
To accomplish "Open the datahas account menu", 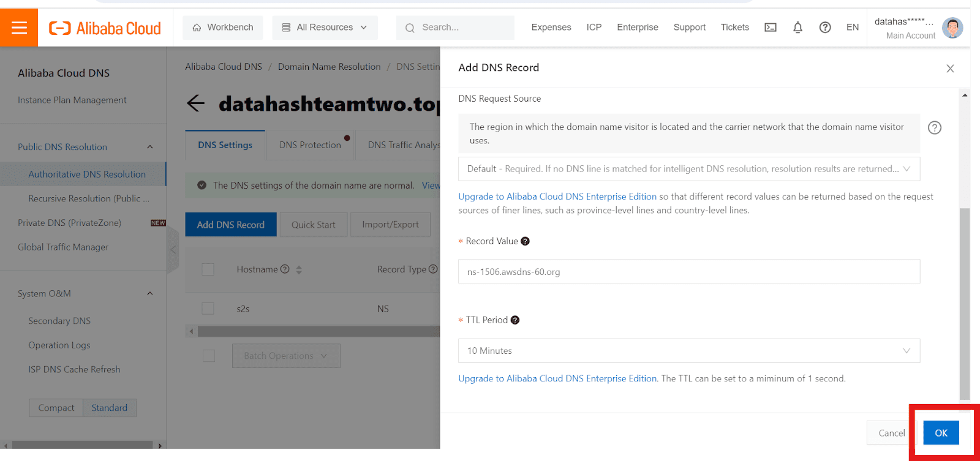I will coord(904,28).
